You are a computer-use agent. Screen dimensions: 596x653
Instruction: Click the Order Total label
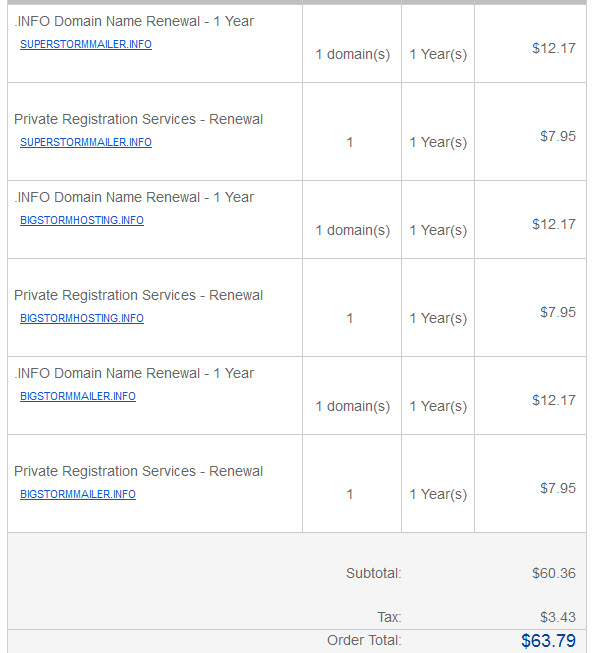click(364, 640)
